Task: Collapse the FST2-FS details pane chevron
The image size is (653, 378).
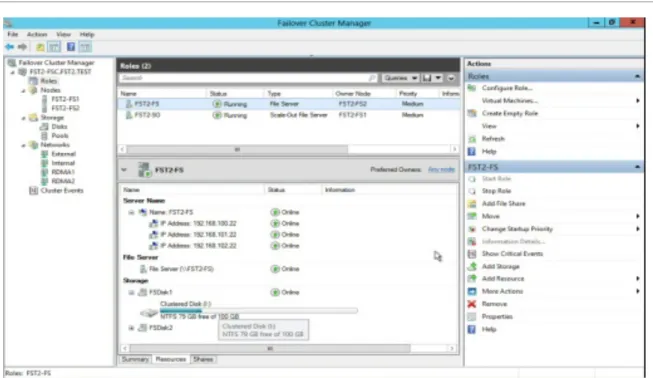Action: point(124,169)
